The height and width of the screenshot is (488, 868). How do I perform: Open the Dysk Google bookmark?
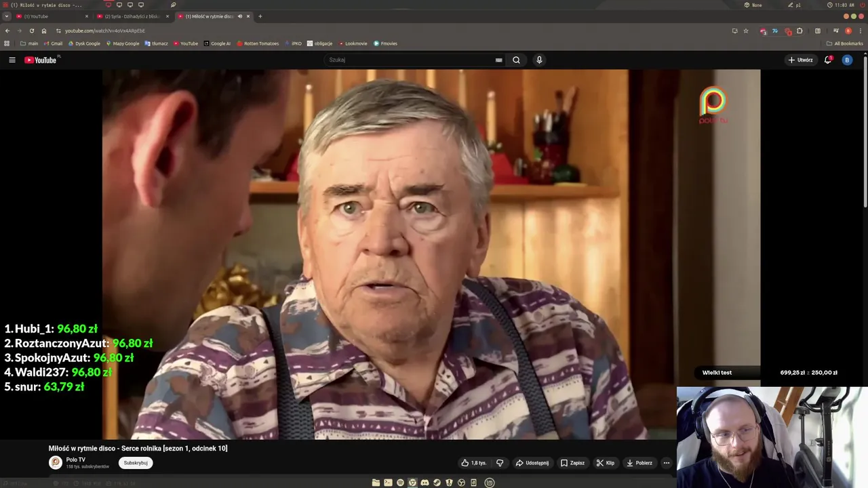point(84,43)
